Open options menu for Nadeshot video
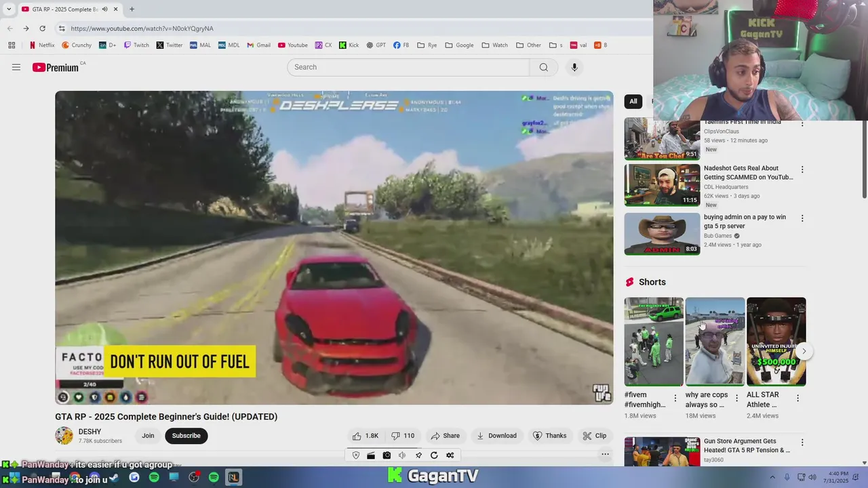868x488 pixels. [x=802, y=169]
